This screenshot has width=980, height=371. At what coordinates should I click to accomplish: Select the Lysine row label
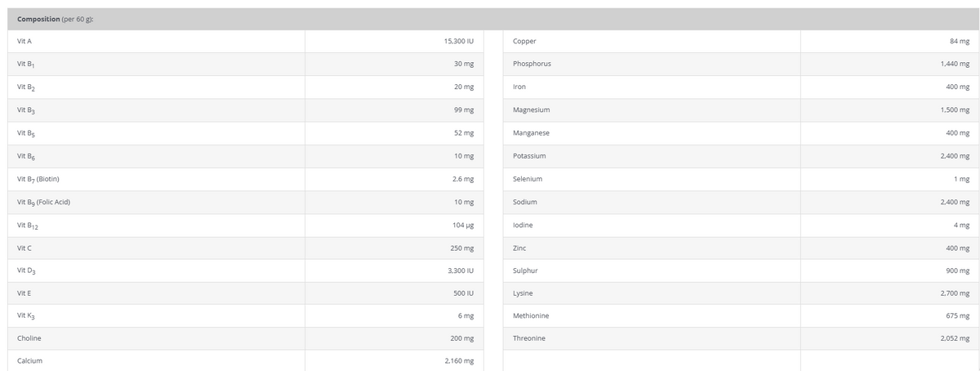pyautogui.click(x=523, y=293)
